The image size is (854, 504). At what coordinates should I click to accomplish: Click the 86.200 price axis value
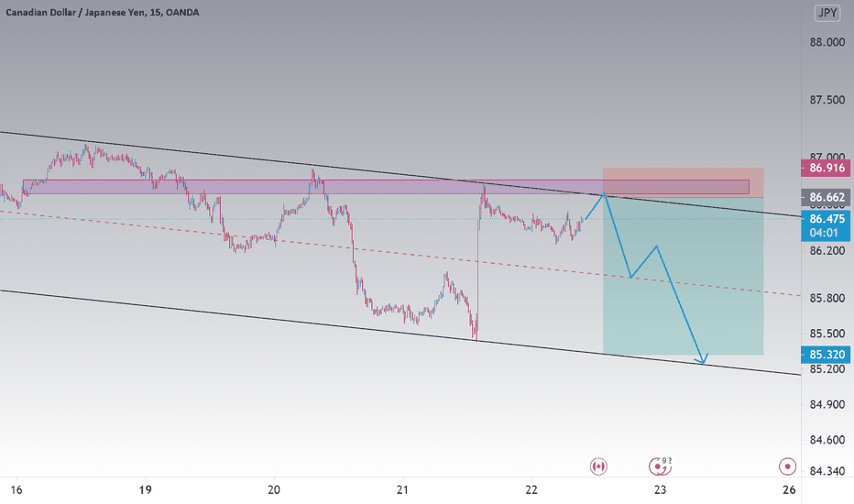[x=827, y=251]
